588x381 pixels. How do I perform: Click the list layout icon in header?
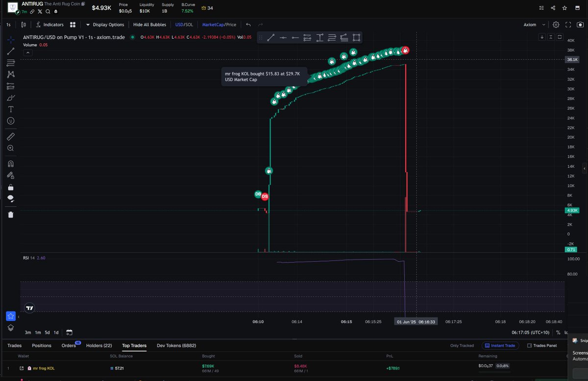click(541, 8)
